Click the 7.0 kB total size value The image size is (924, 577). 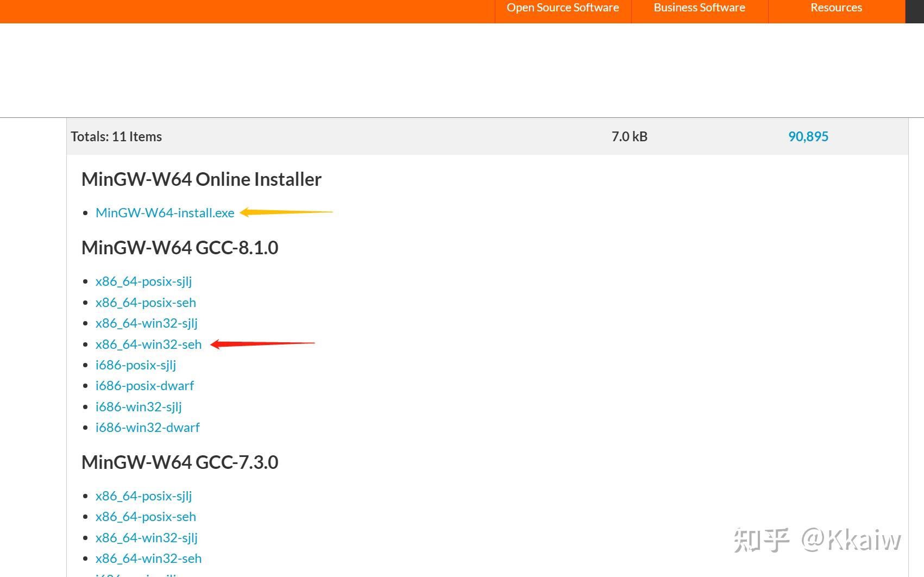(x=630, y=136)
